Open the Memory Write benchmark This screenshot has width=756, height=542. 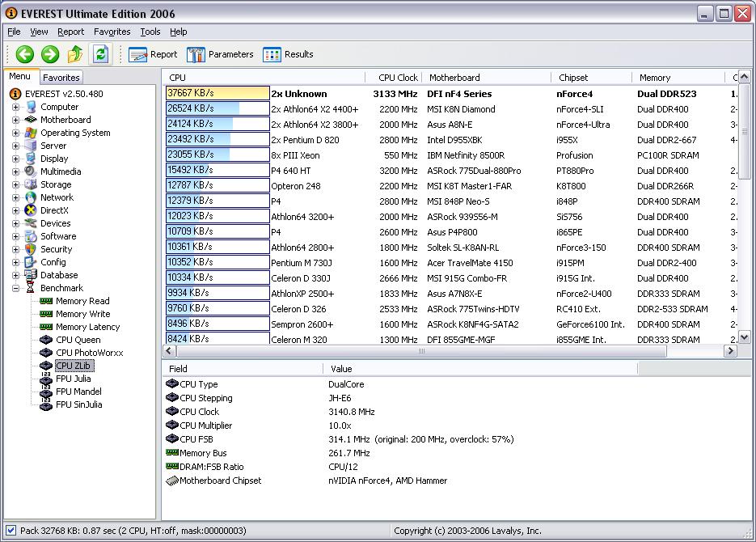pos(83,314)
